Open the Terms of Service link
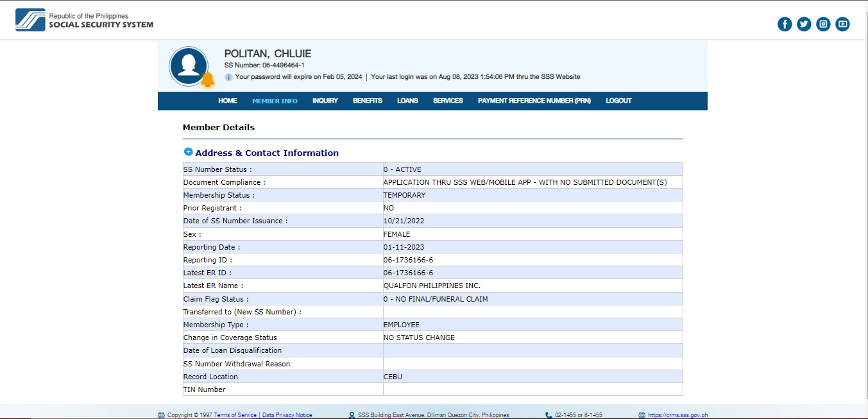Viewport: 868px width, 419px height. [x=235, y=415]
